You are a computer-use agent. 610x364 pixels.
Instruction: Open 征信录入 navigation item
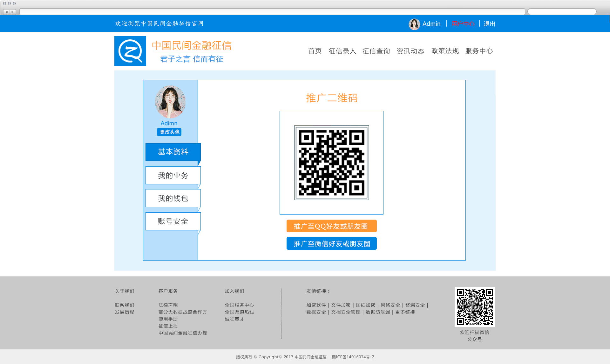coord(342,51)
